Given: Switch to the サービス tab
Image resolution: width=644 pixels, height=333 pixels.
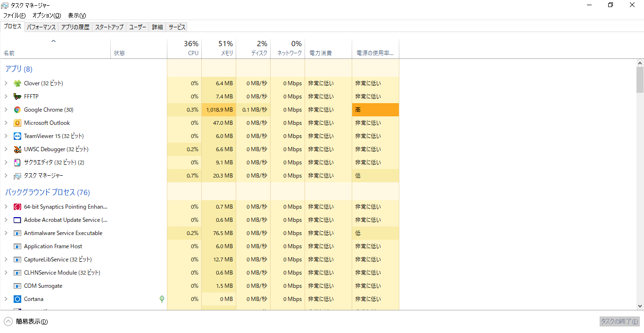Looking at the screenshot, I should click(177, 27).
